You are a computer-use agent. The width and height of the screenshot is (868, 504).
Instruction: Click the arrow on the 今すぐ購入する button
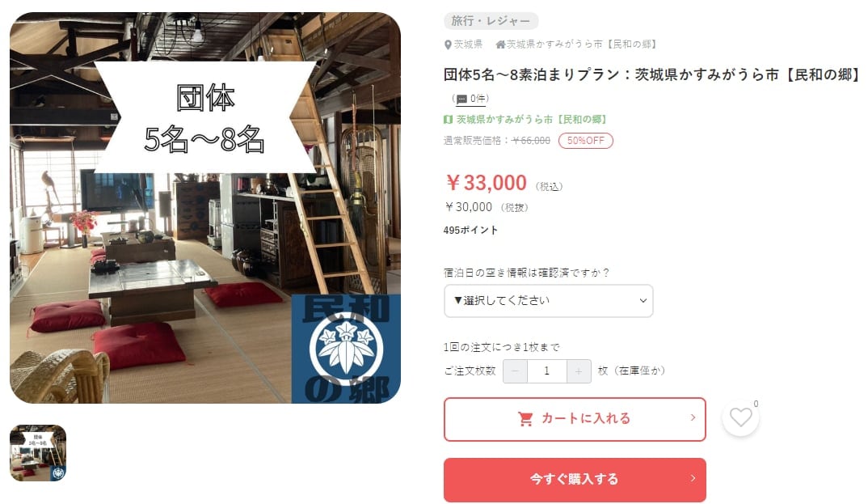pos(693,478)
